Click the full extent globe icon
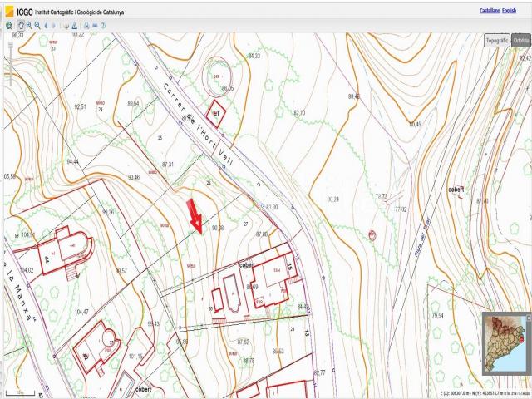 (x=9, y=26)
